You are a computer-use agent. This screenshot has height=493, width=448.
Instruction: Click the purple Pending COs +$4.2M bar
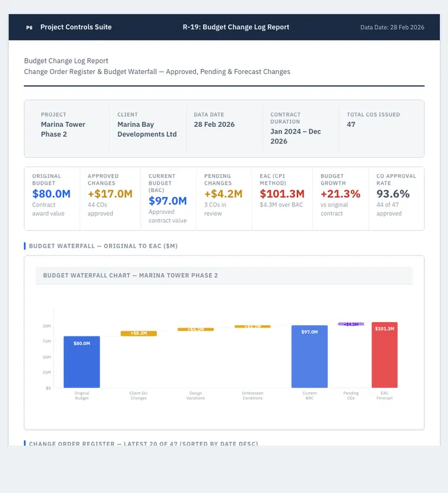[351, 324]
